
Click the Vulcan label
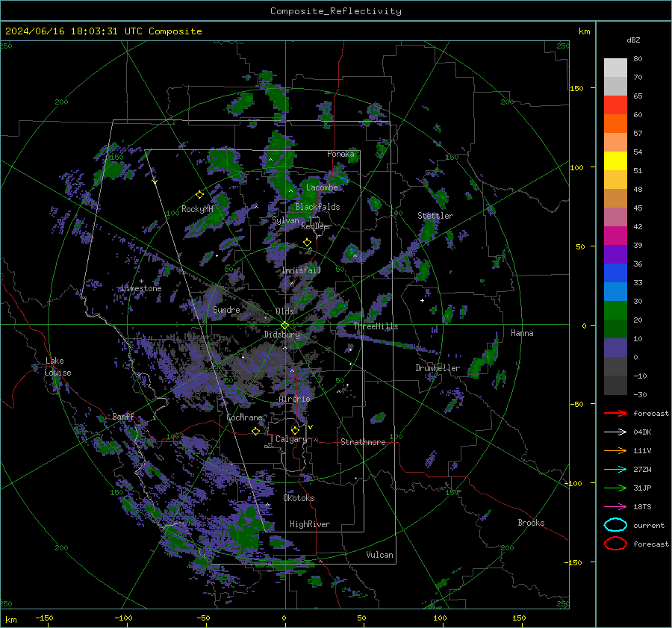tap(379, 555)
